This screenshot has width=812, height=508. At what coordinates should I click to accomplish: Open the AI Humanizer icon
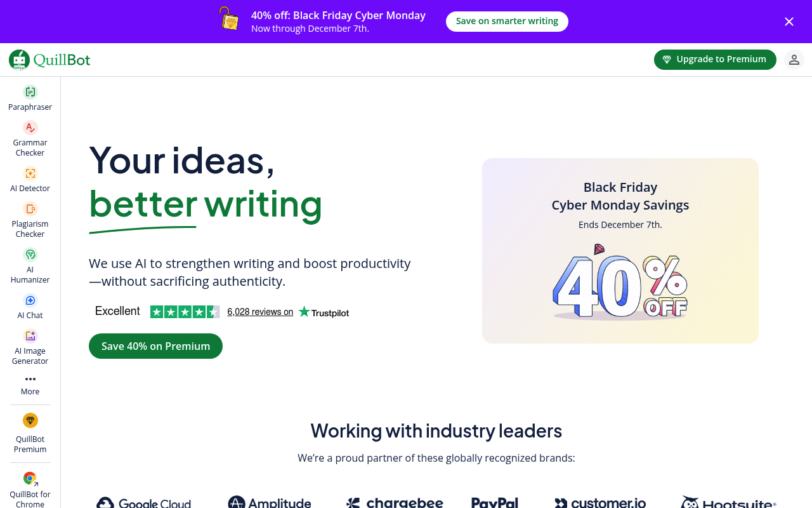point(30,255)
